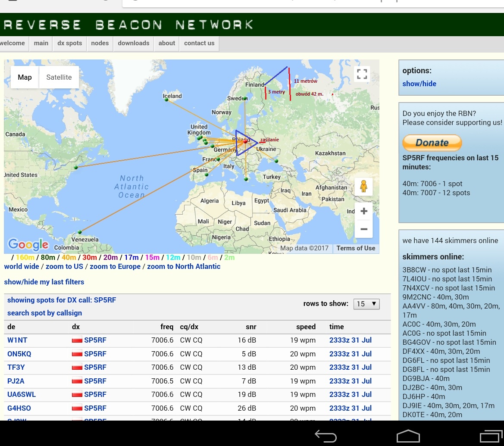Zoom in with the map plus icon
The image size is (504, 446).
click(363, 211)
